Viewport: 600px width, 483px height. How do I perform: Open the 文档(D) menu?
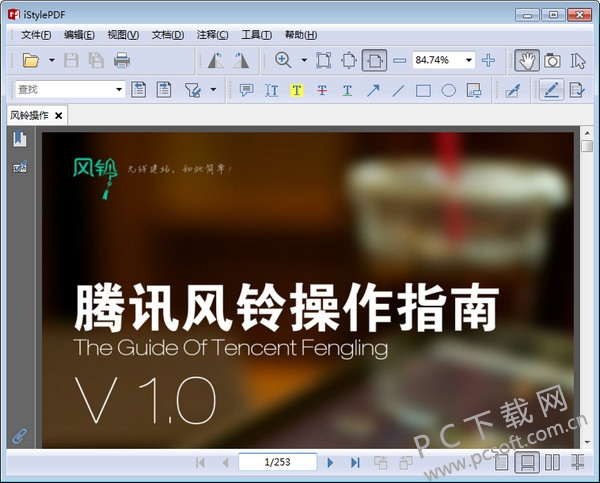[168, 35]
